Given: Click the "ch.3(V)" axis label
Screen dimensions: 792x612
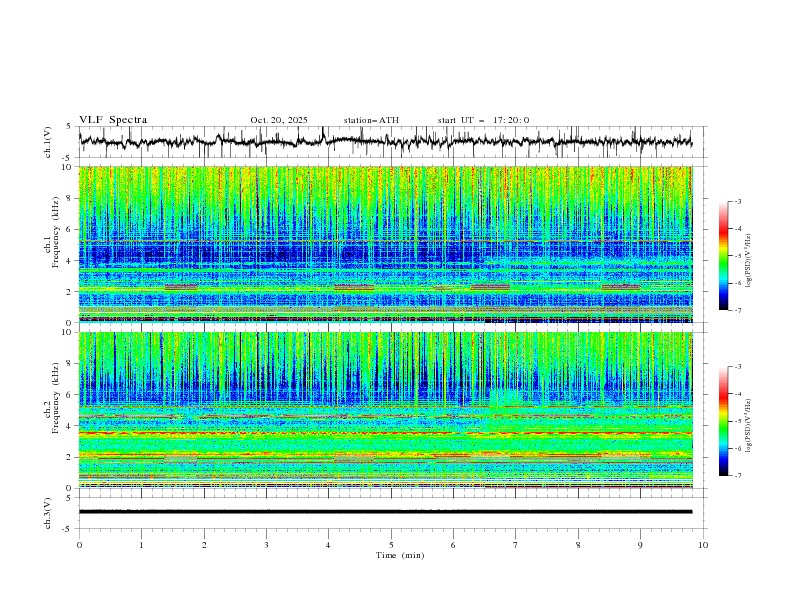Looking at the screenshot, I should [x=48, y=513].
